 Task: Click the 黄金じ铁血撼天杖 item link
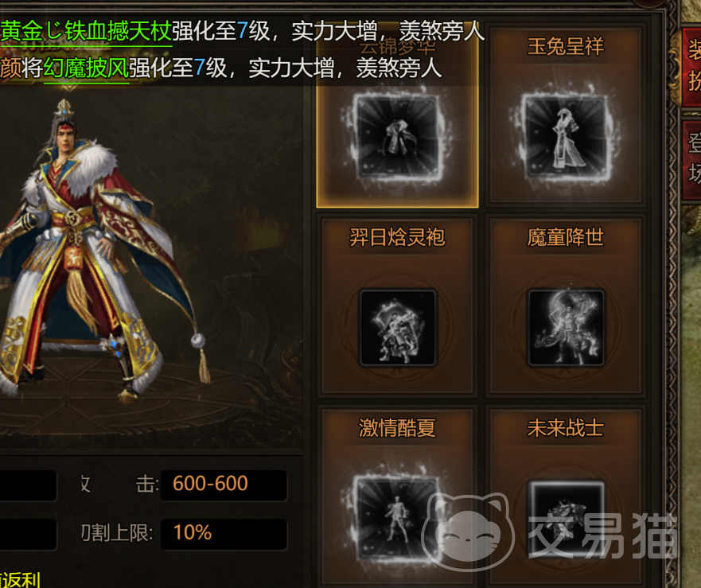(x=86, y=31)
